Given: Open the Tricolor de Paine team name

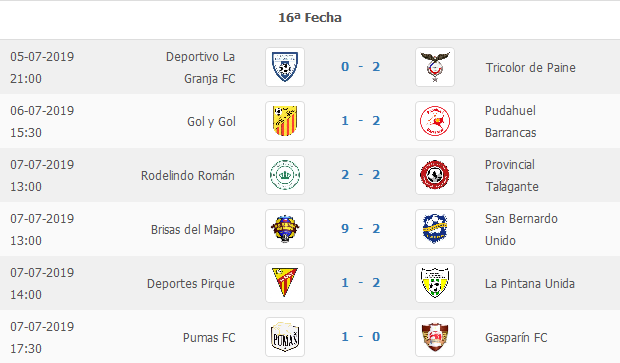Looking at the screenshot, I should [x=531, y=68].
